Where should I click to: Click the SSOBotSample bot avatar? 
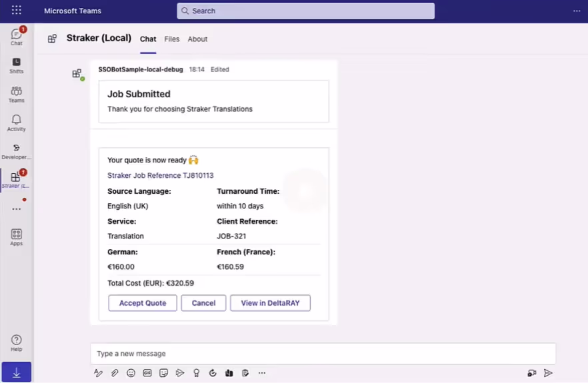coord(77,74)
